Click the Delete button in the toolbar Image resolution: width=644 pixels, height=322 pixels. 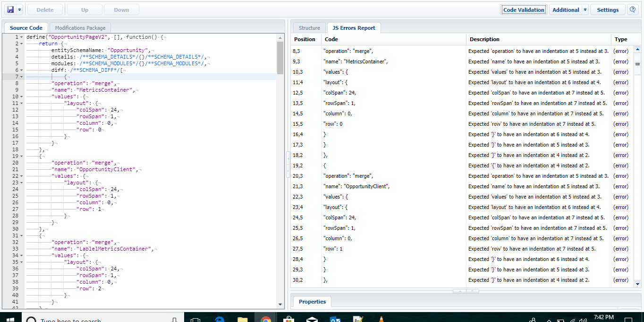45,9
